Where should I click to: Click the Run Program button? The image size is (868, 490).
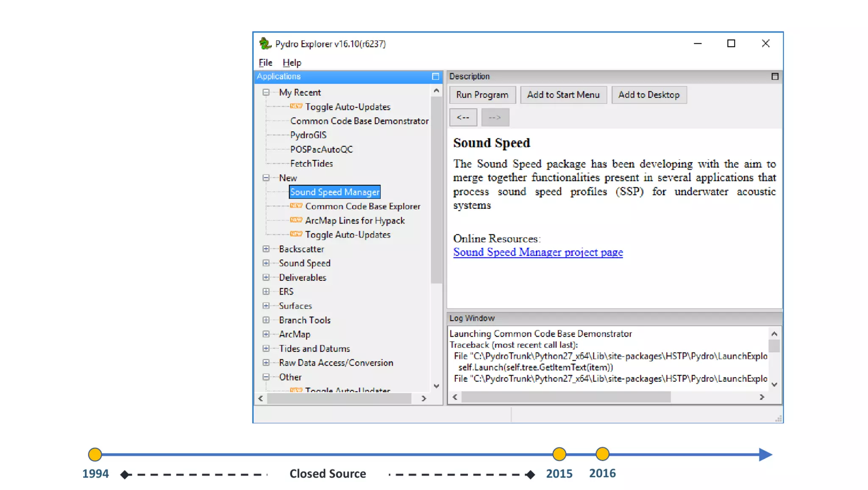coord(482,95)
